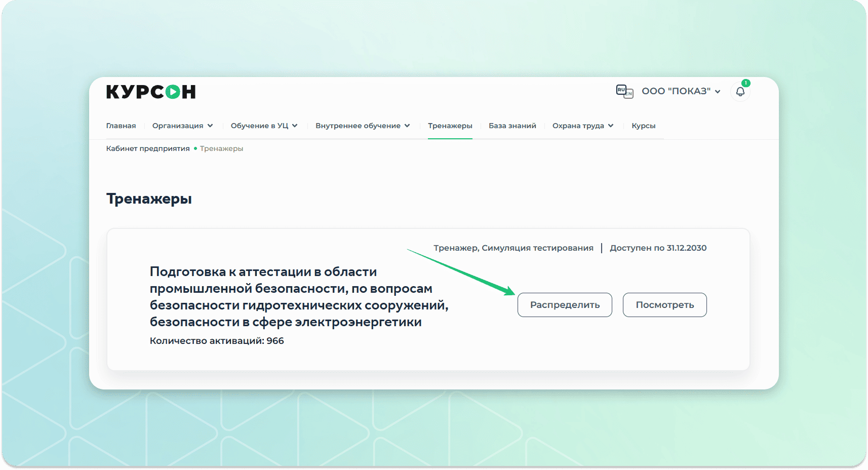
Task: Click the Кабинет предприятия breadcrumb
Action: (x=148, y=148)
